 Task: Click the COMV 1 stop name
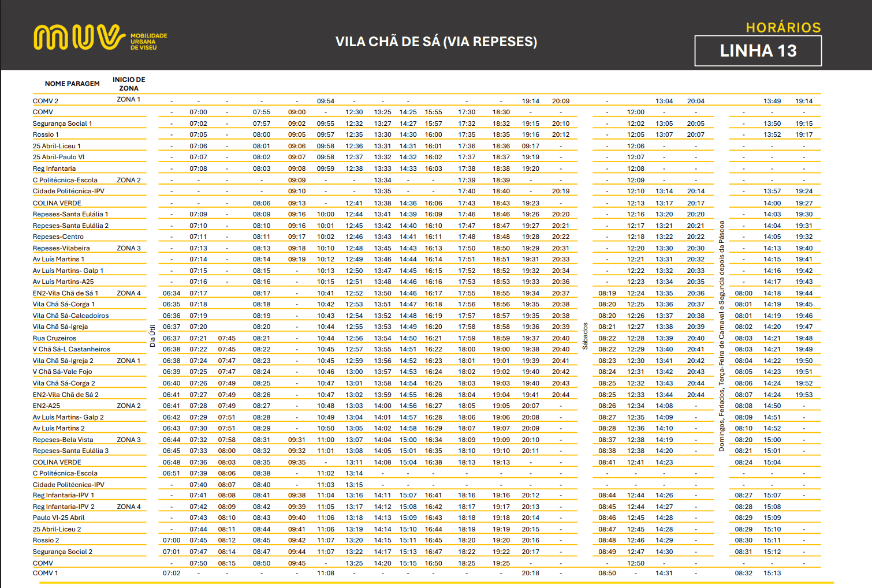[46, 573]
